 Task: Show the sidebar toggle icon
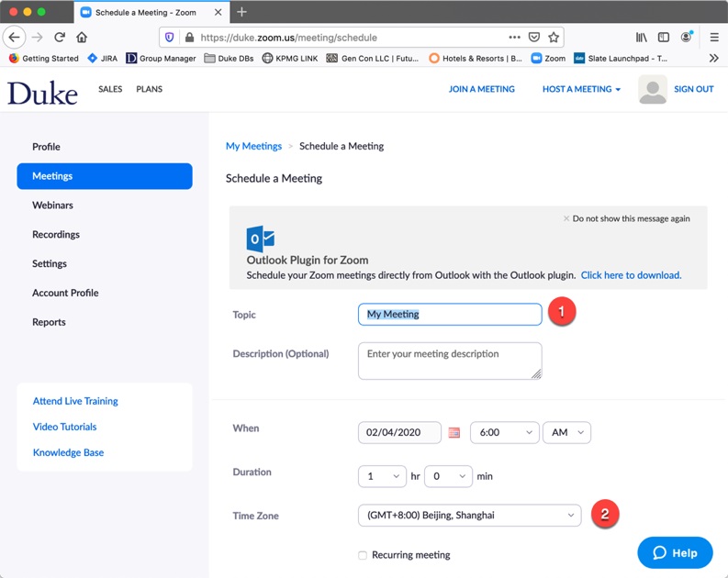664,37
